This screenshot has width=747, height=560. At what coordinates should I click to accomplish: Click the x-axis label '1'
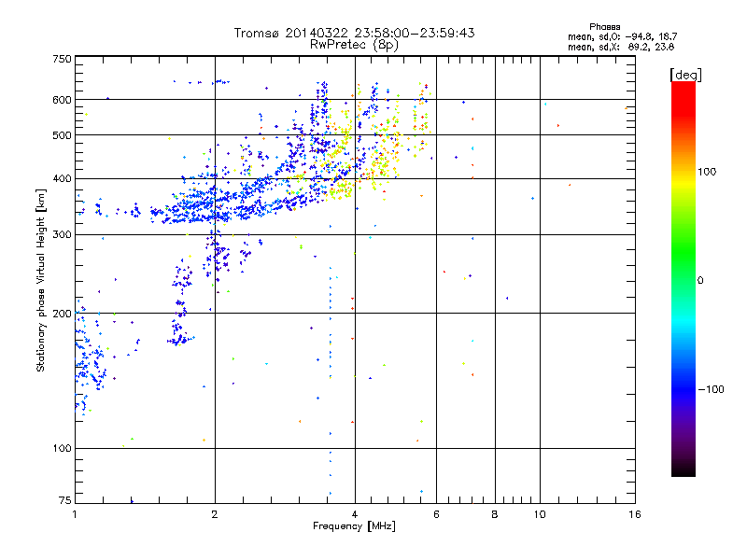point(75,514)
